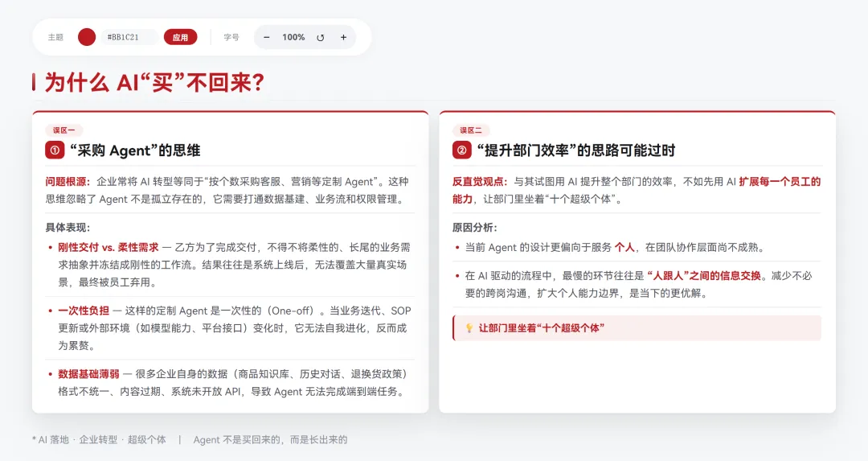Click bullet line 当前 Agent 的设计更偏向于服务
The width and height of the screenshot is (868, 461).
coord(538,248)
